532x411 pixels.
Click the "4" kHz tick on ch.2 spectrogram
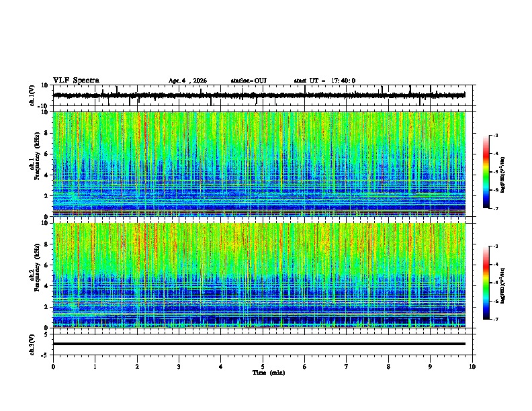[46, 286]
